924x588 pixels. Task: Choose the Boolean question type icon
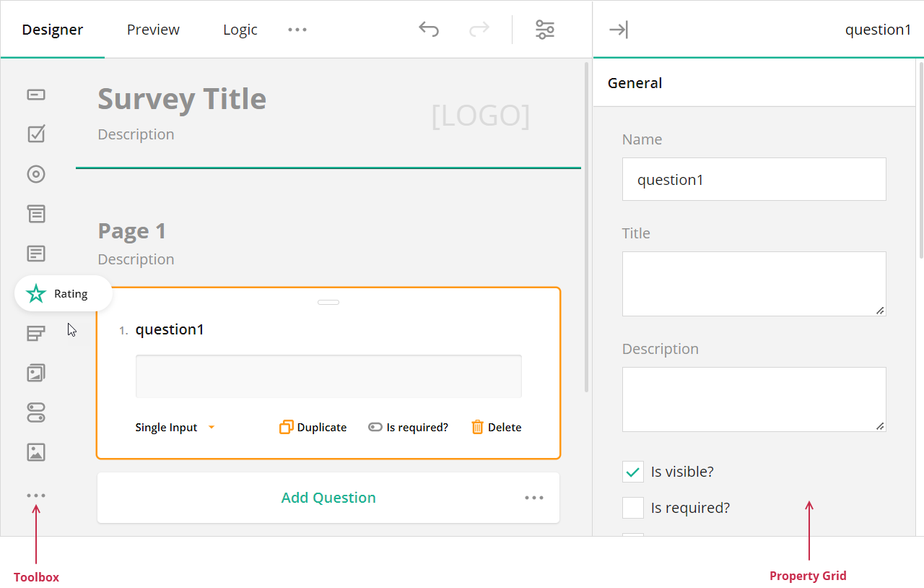click(35, 412)
